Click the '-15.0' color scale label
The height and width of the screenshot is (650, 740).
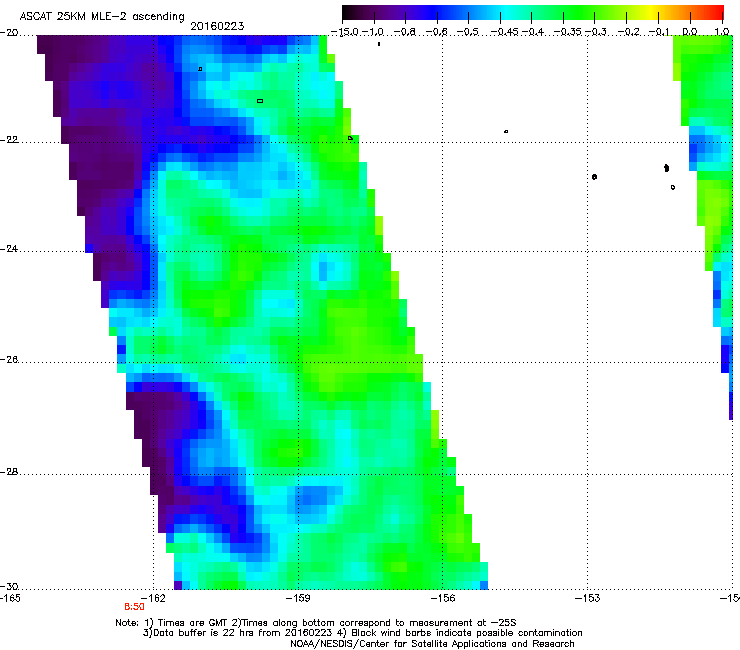pos(345,32)
